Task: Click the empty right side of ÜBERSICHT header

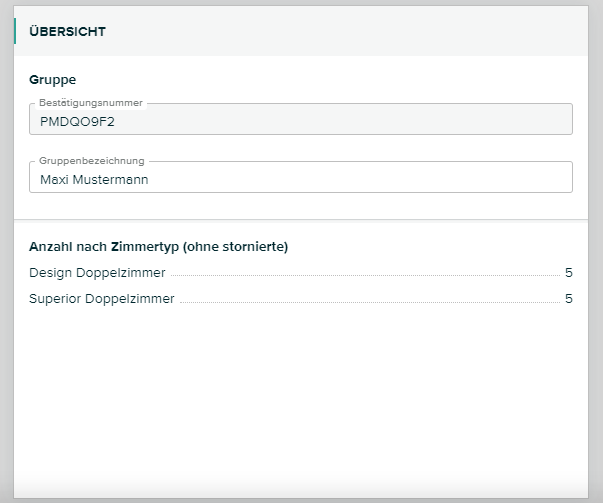Action: click(x=400, y=32)
